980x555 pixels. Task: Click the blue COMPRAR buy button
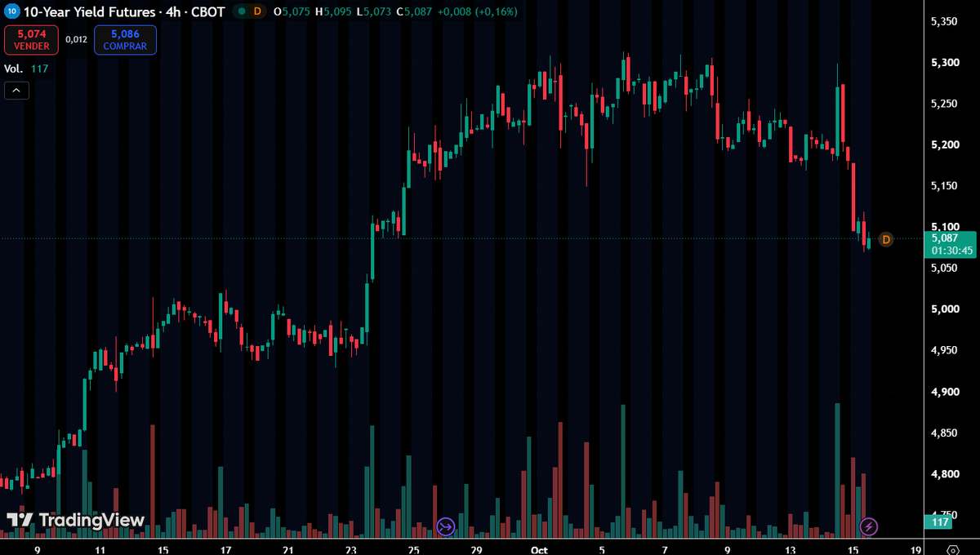coord(125,40)
